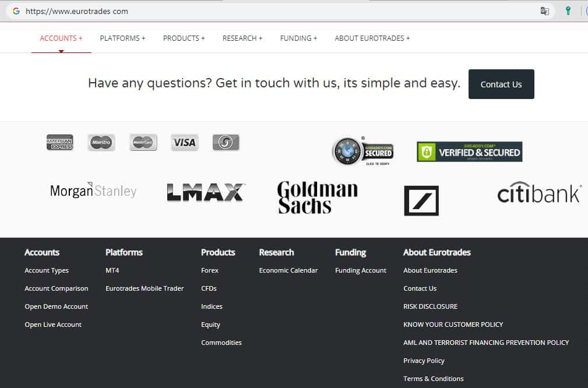Click the Products footer heading
Image resolution: width=588 pixels, height=388 pixels.
(218, 252)
